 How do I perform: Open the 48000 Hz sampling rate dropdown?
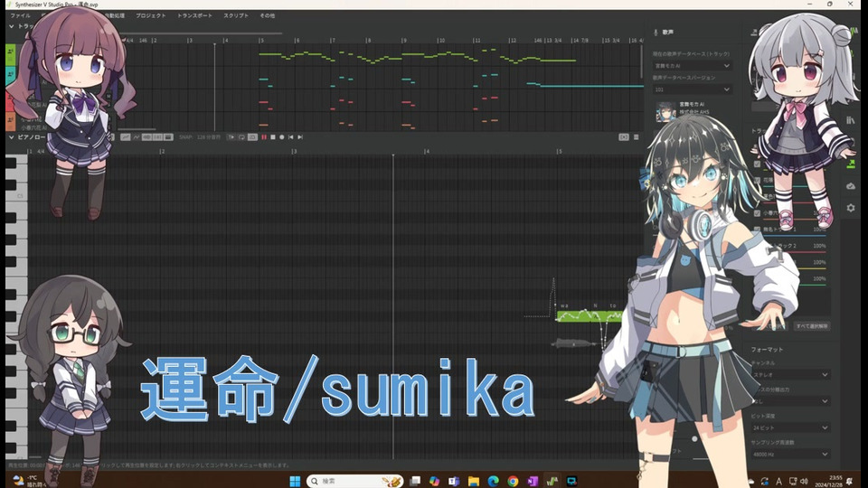790,455
